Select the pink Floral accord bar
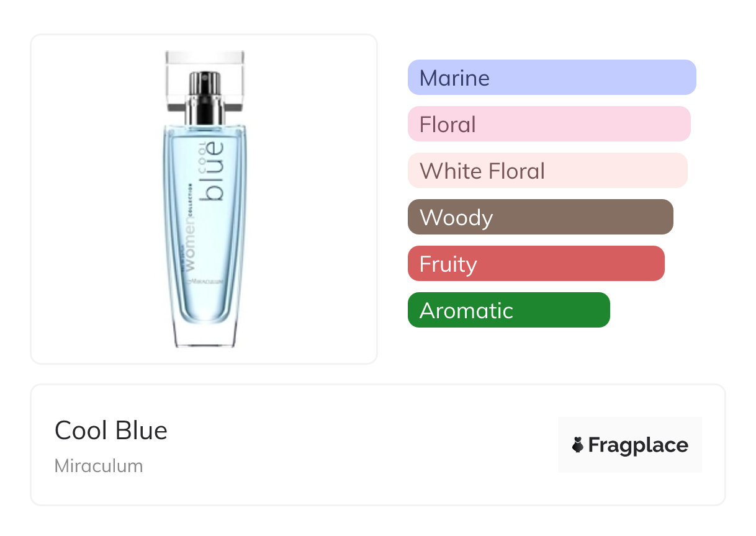Image resolution: width=756 pixels, height=536 pixels. coord(549,124)
